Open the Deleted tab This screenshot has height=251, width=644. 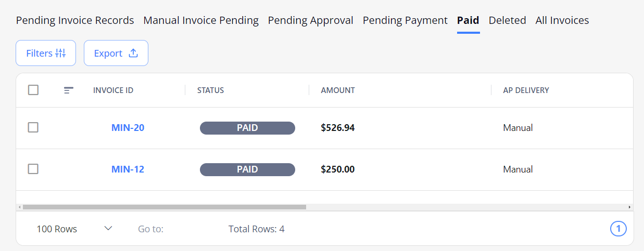pyautogui.click(x=507, y=21)
